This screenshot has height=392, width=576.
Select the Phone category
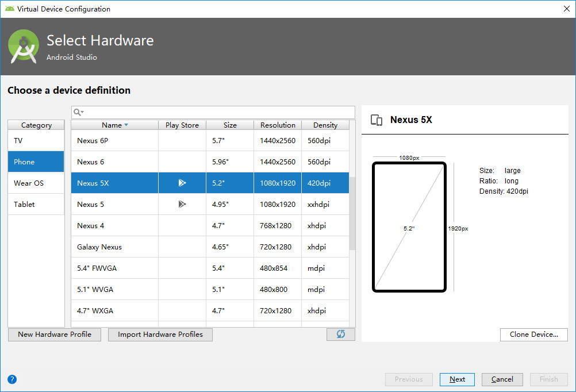click(x=36, y=162)
